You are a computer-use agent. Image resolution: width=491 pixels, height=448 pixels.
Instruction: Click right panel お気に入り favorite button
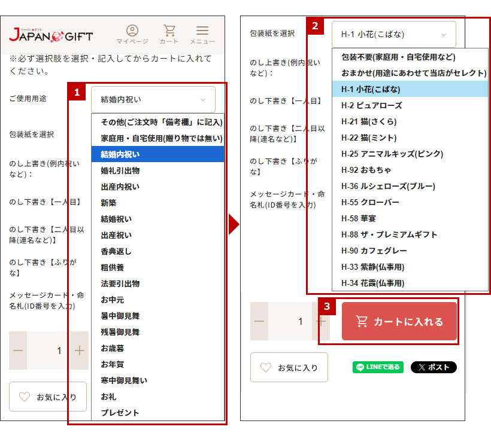pyautogui.click(x=289, y=367)
